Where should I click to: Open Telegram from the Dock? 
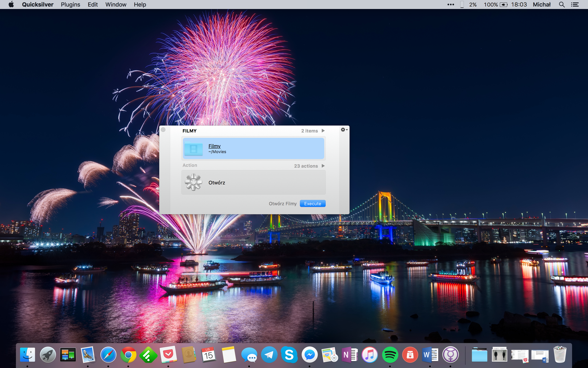(269, 355)
